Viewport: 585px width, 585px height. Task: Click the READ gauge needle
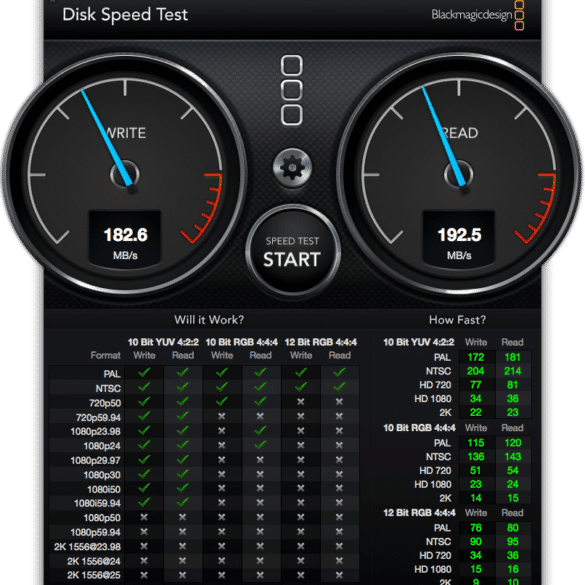pyautogui.click(x=443, y=135)
